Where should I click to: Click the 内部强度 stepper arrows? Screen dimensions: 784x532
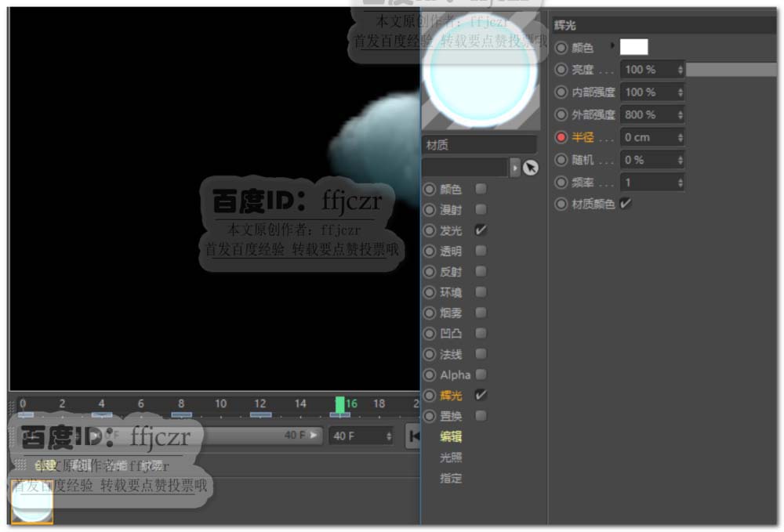pos(680,92)
